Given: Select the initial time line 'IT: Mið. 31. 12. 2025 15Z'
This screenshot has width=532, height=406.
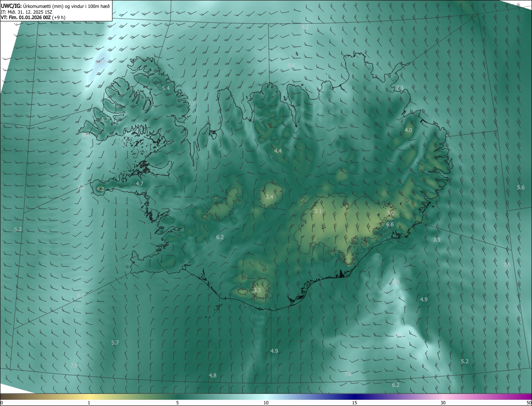Looking at the screenshot, I should (x=26, y=12).
